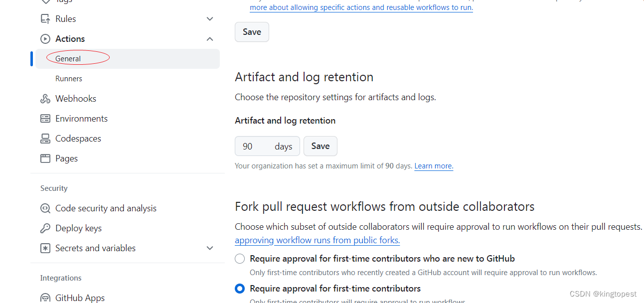
Task: Open the General actions settings
Action: point(68,59)
